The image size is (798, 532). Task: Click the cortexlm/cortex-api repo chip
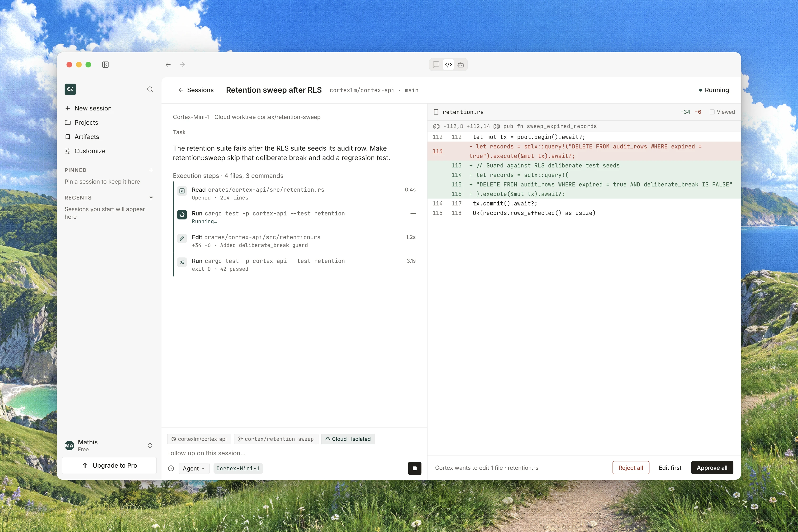tap(199, 439)
